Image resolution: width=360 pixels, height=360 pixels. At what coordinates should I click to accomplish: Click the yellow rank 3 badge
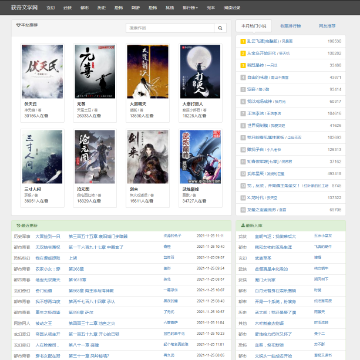243,65
